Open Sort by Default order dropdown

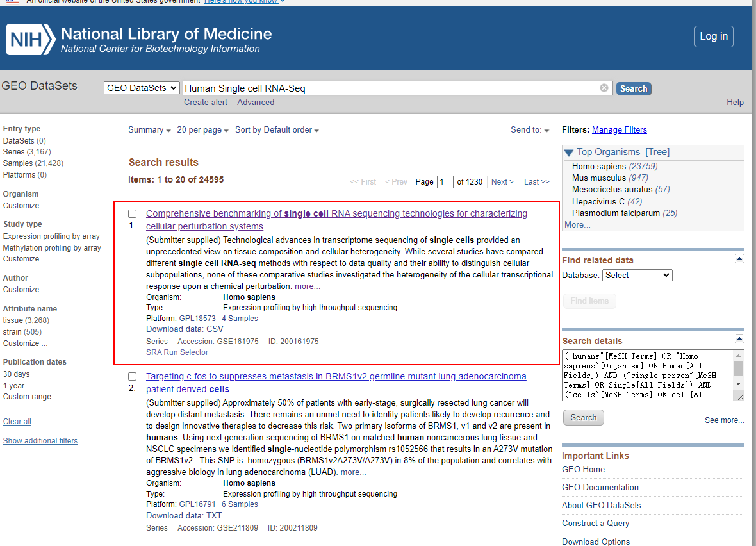(277, 129)
